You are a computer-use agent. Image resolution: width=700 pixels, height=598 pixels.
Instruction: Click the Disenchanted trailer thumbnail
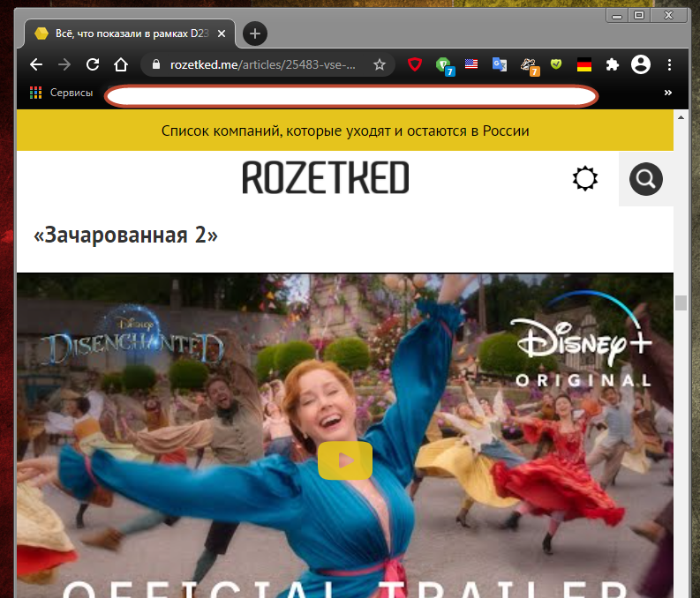point(345,435)
